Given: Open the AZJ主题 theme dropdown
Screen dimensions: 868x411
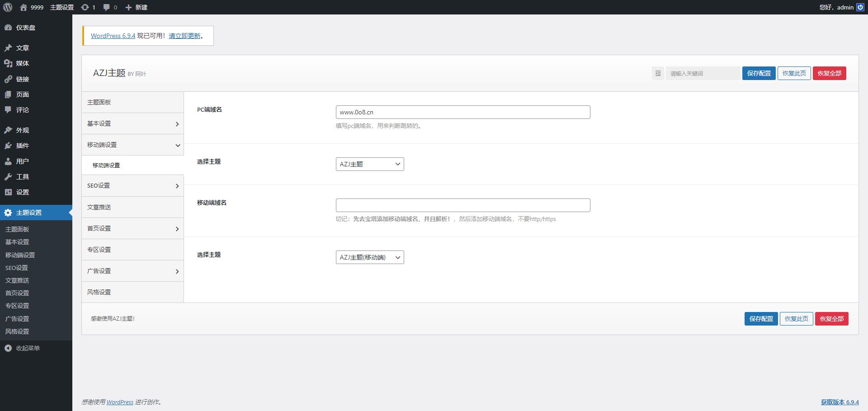Looking at the screenshot, I should pyautogui.click(x=369, y=164).
